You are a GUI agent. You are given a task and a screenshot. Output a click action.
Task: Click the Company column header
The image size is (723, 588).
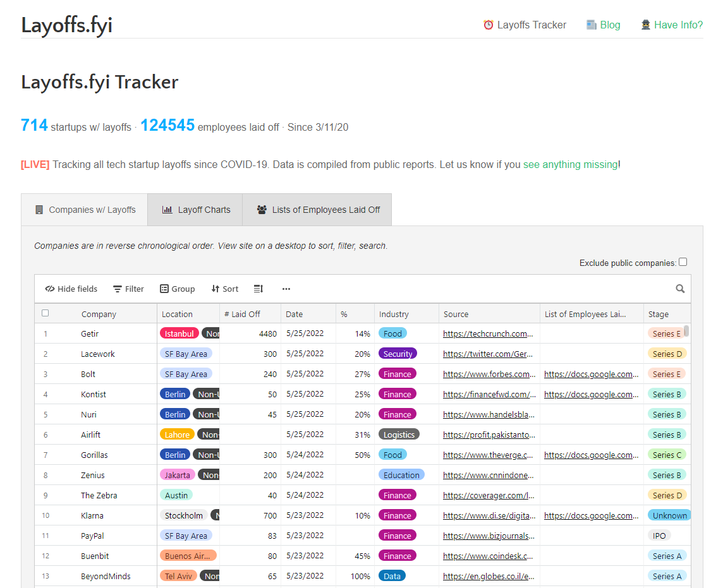coord(99,314)
